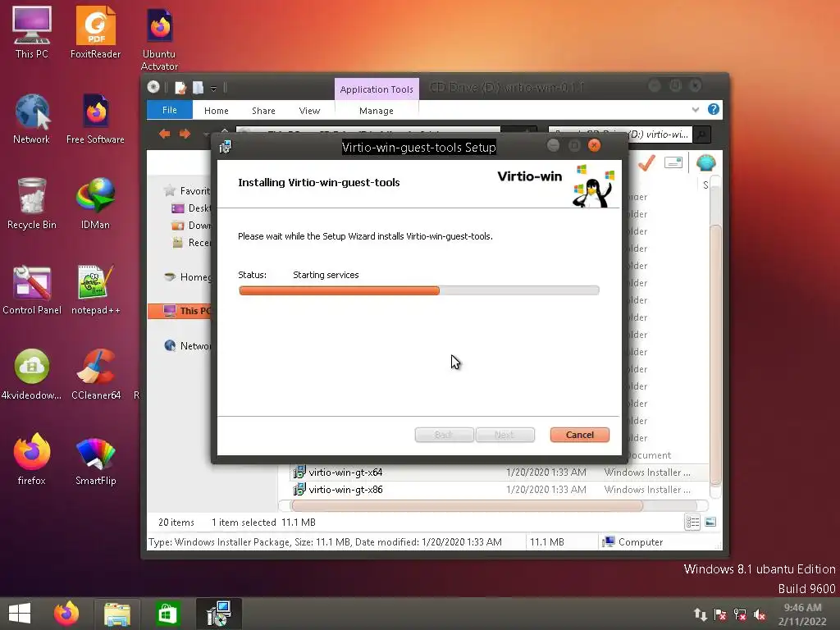Open Firefox from the taskbar
Viewport: 840px width, 630px height.
tap(66, 614)
